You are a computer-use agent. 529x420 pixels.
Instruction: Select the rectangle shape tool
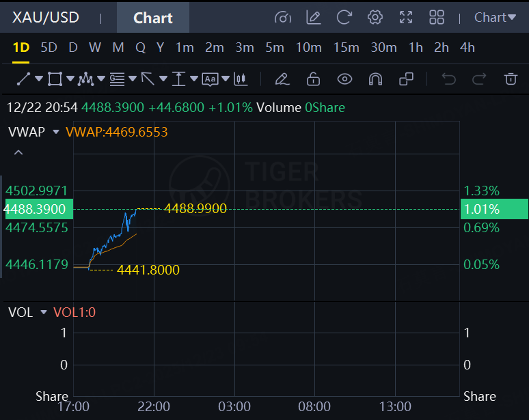point(55,79)
